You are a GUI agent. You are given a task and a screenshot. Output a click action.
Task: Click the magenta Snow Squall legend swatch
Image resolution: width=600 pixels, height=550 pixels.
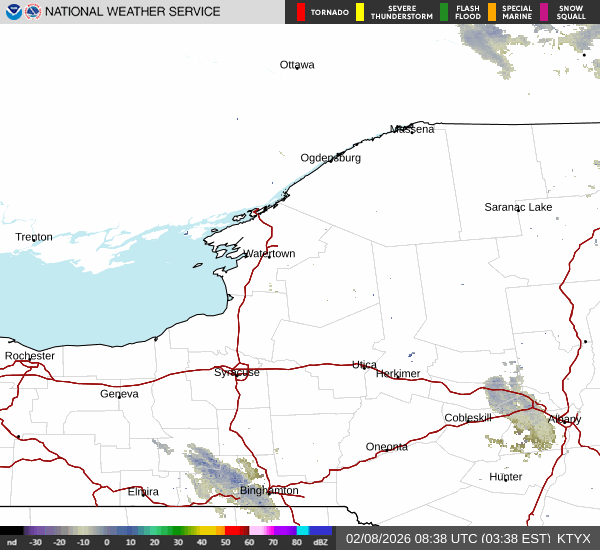point(544,12)
